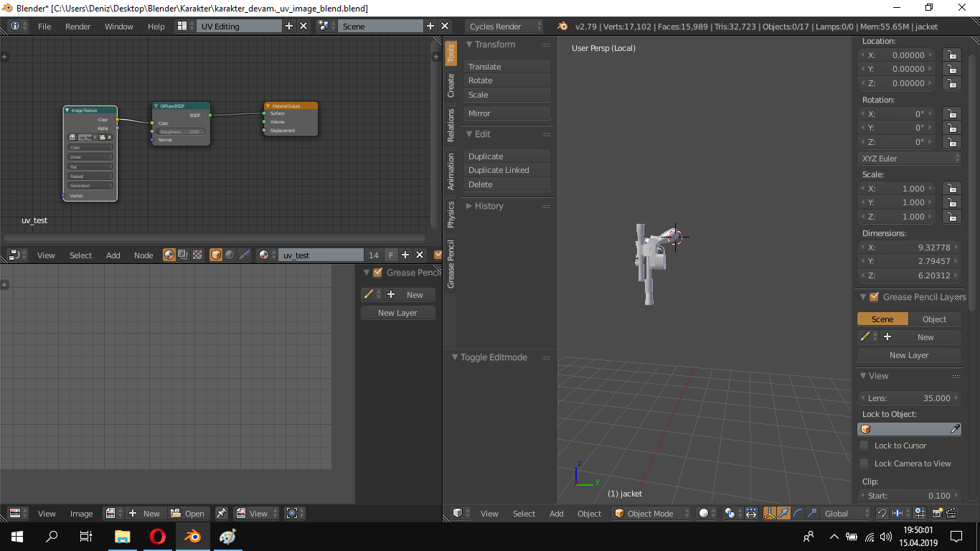Screen dimensions: 980x551
Task: Switch node editor to Texture nodes mode
Action: point(197,255)
